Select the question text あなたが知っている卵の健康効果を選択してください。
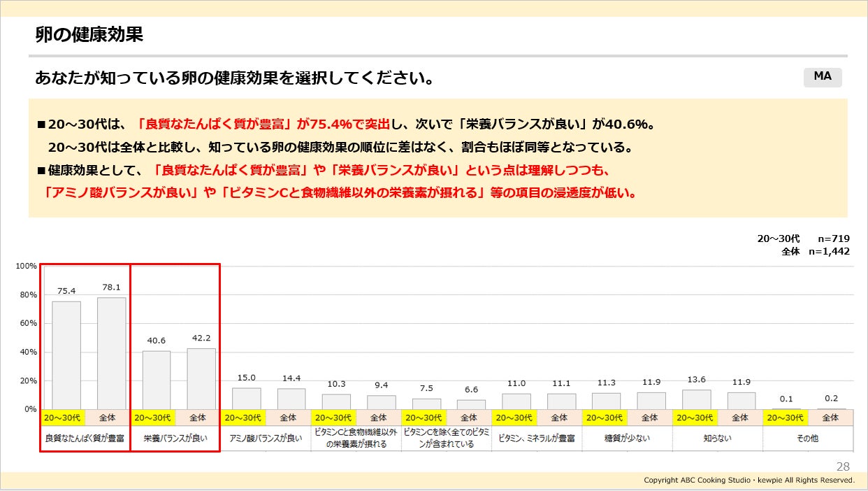Viewport: 868px width, 491px height. pos(235,78)
